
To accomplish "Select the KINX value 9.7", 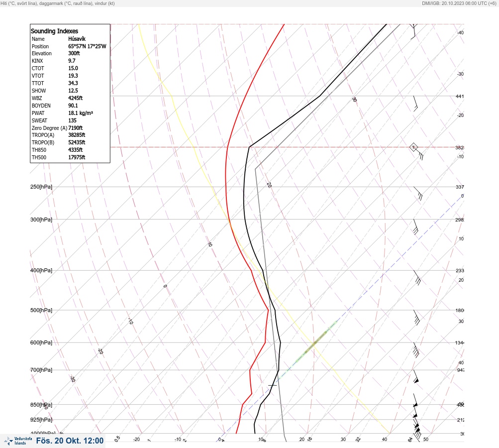I will pyautogui.click(x=72, y=61).
